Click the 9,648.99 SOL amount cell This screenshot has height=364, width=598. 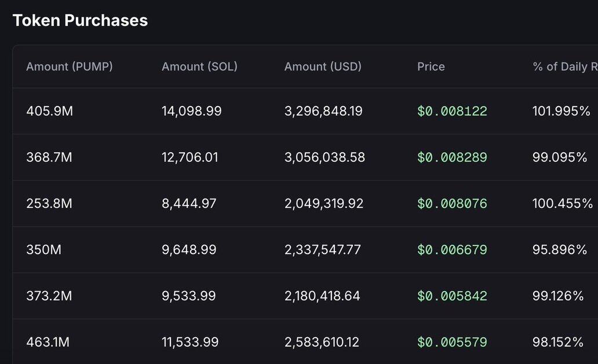tap(189, 250)
